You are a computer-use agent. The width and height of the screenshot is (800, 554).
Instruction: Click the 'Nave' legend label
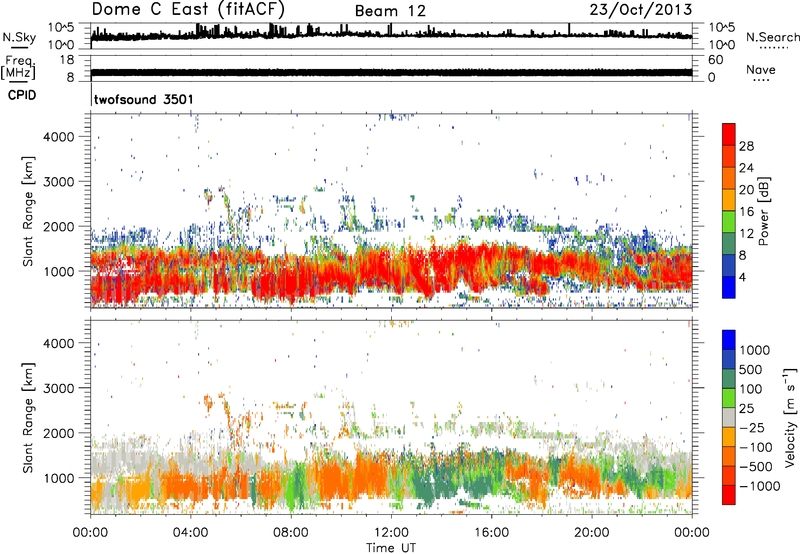click(761, 69)
